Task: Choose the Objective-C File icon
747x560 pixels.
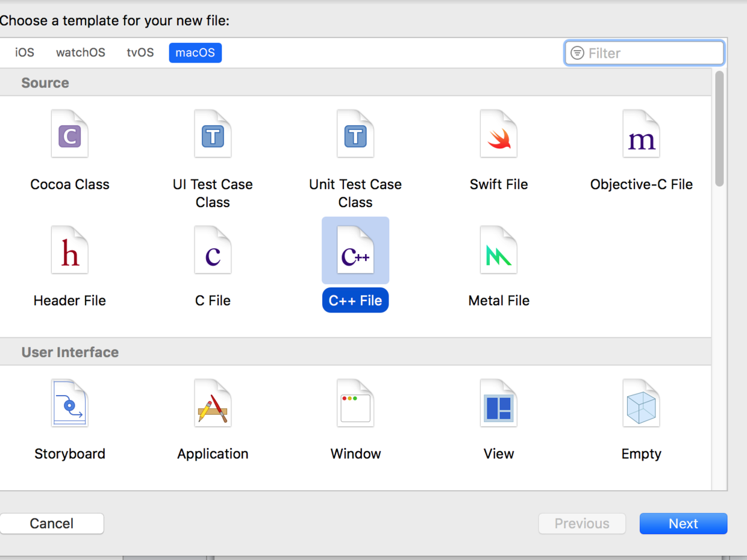Action: point(641,134)
